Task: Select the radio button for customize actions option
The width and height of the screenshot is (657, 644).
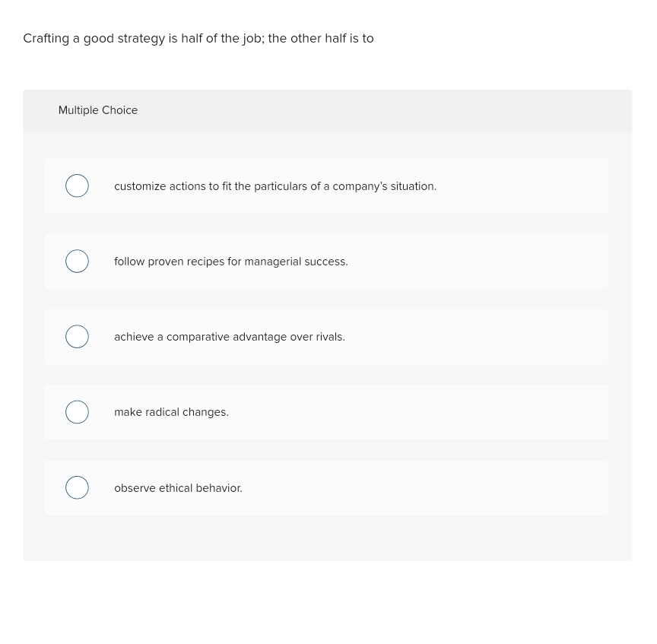Action: [77, 186]
